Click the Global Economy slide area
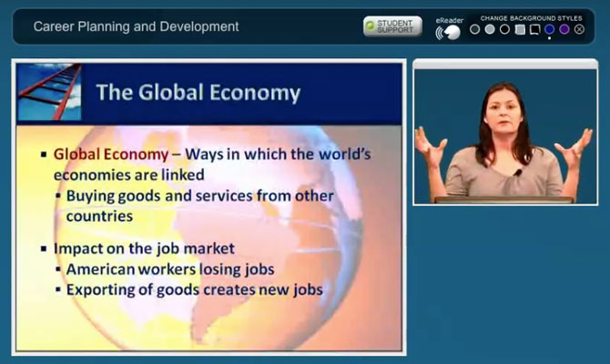 [x=208, y=207]
